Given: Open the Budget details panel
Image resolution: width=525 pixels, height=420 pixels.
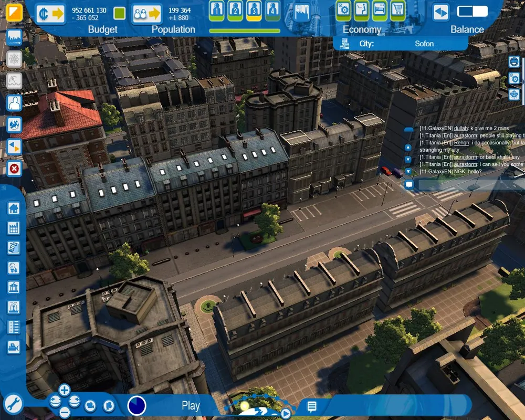Looking at the screenshot, I should 50,14.
